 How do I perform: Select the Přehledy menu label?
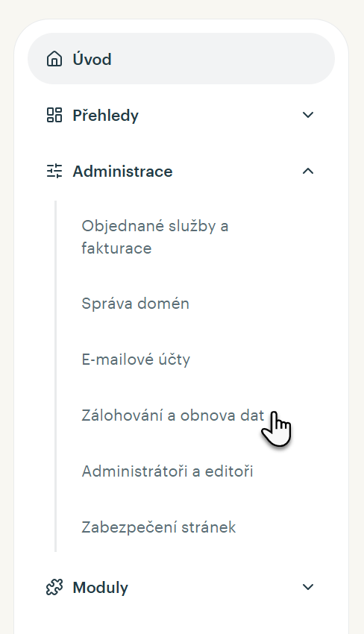106,115
